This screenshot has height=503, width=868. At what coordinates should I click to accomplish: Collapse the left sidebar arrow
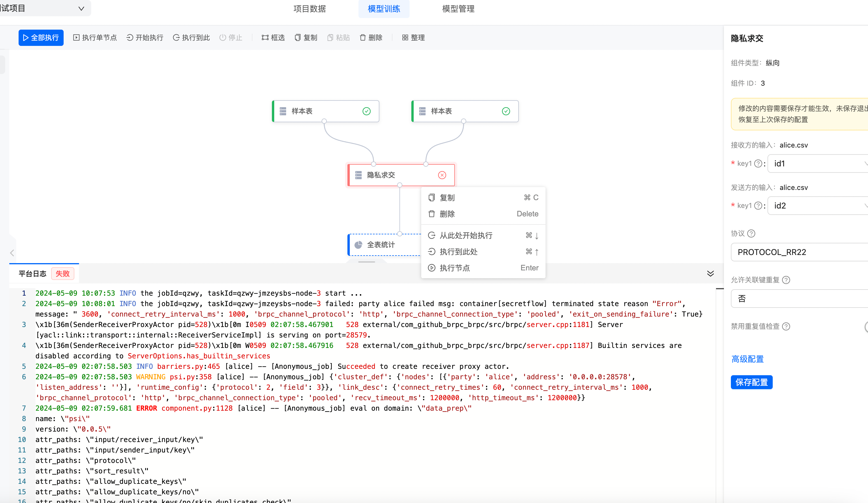point(12,253)
